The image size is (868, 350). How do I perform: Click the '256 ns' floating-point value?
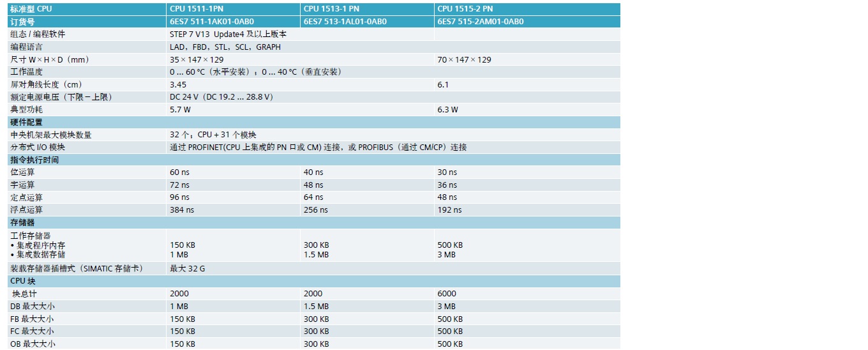[316, 209]
